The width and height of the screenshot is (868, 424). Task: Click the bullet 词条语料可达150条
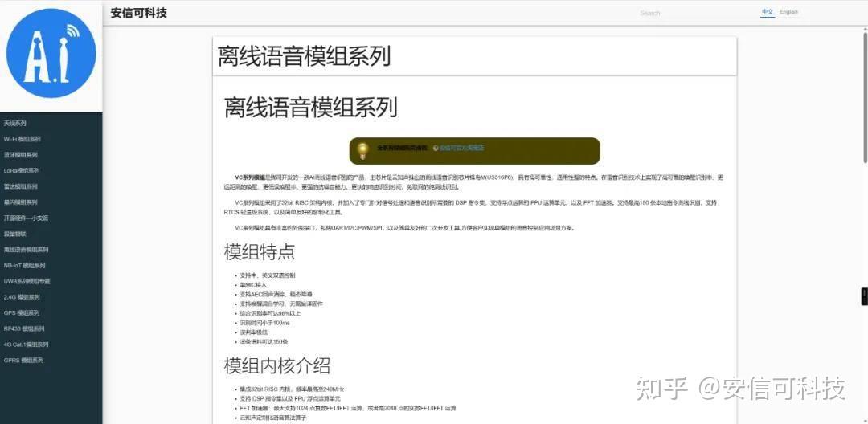click(264, 341)
